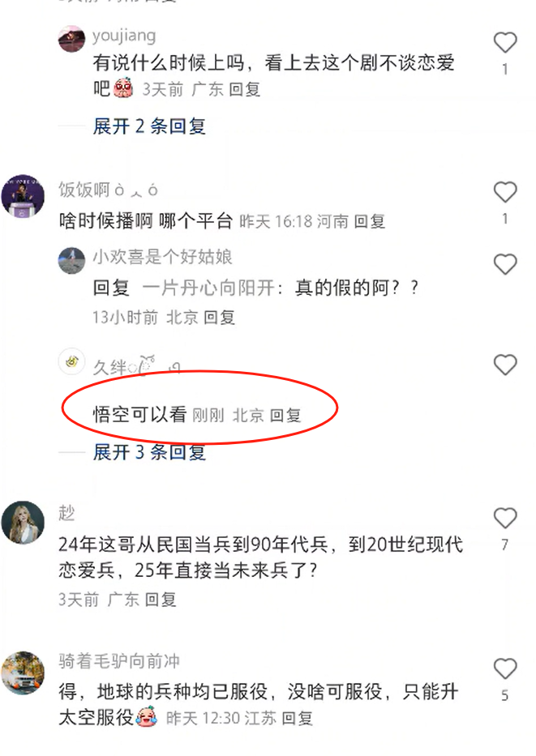Tap the heart next to 久绊's comment

505,365
